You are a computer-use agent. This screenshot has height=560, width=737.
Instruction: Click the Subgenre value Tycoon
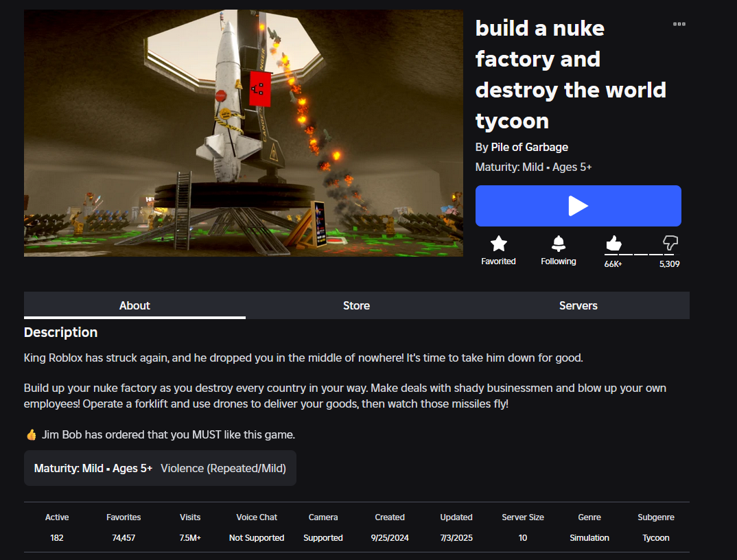(656, 538)
